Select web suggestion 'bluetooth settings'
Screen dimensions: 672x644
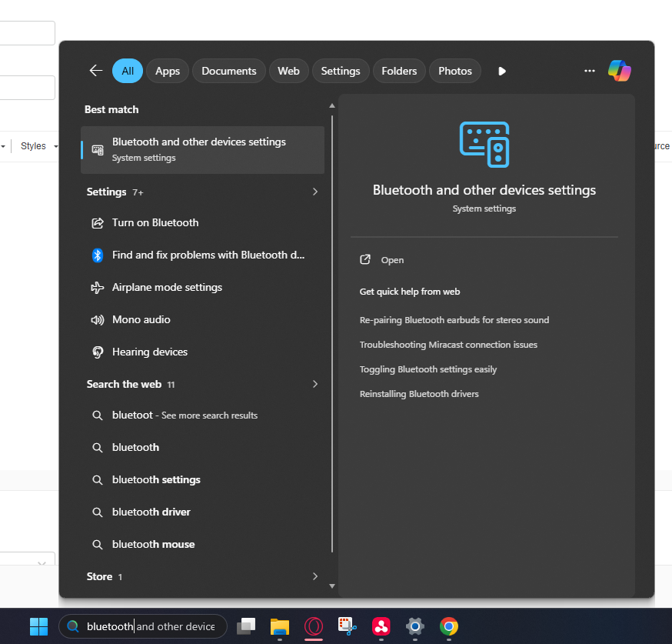pyautogui.click(x=202, y=480)
